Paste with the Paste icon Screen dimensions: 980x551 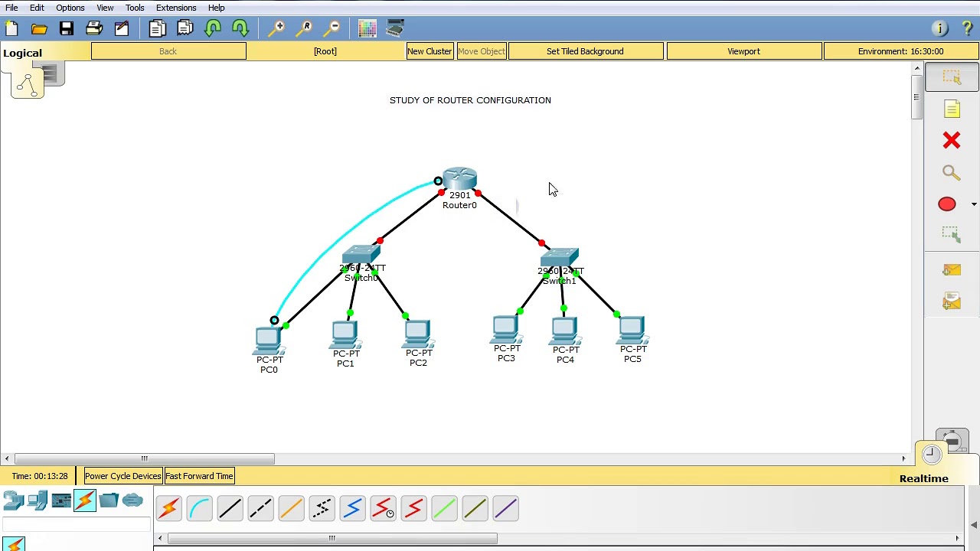(185, 28)
